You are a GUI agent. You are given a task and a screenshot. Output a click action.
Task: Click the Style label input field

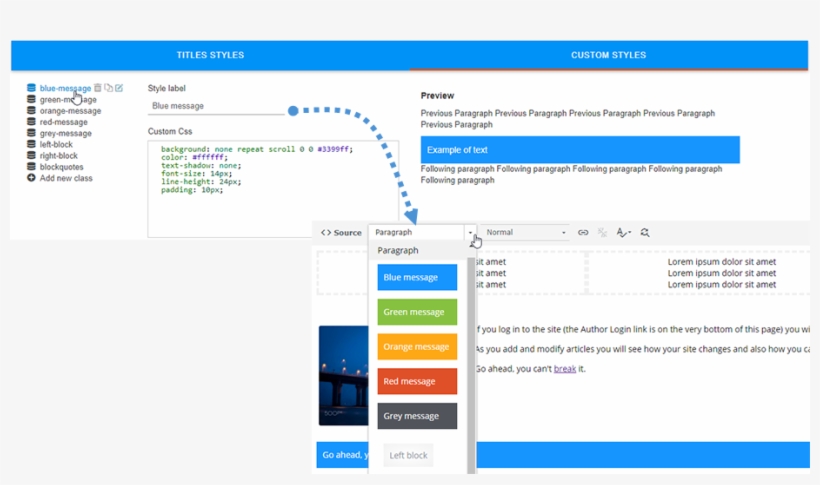point(216,106)
